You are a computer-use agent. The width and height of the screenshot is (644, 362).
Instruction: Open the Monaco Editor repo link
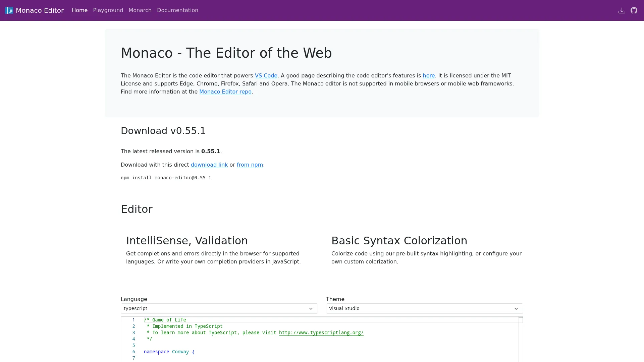click(x=225, y=92)
